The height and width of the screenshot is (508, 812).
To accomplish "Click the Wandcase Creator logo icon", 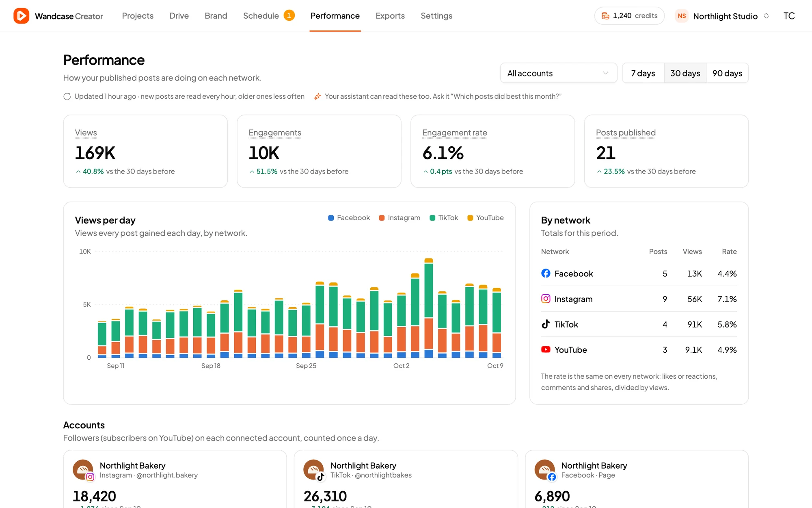I will 21,16.
